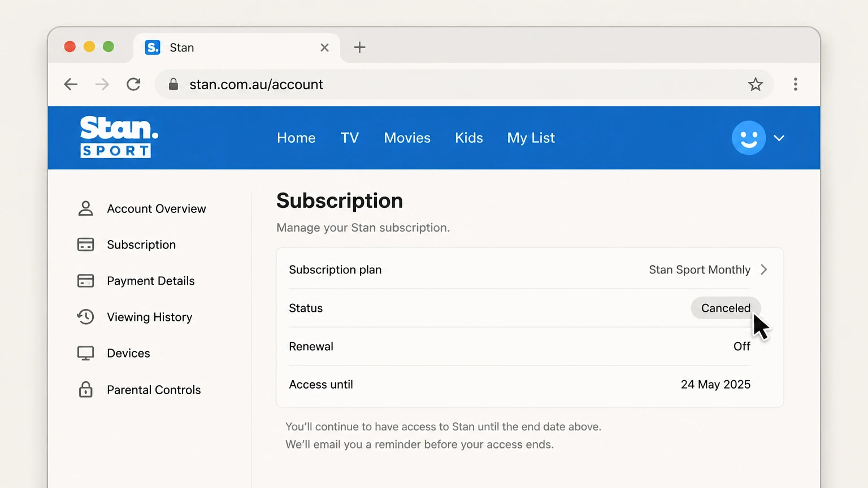868x488 pixels.
Task: Open My List
Action: (531, 138)
